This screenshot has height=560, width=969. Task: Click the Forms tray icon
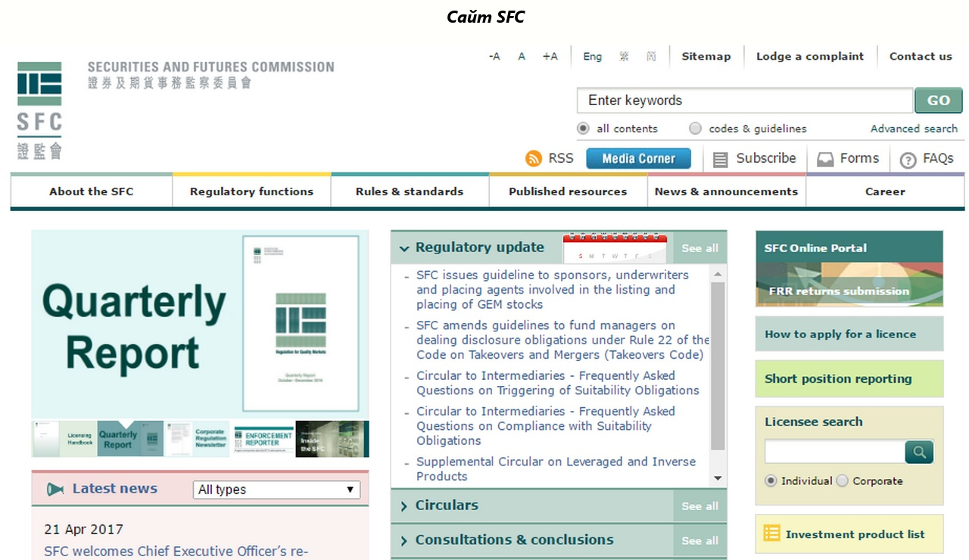[x=824, y=160]
